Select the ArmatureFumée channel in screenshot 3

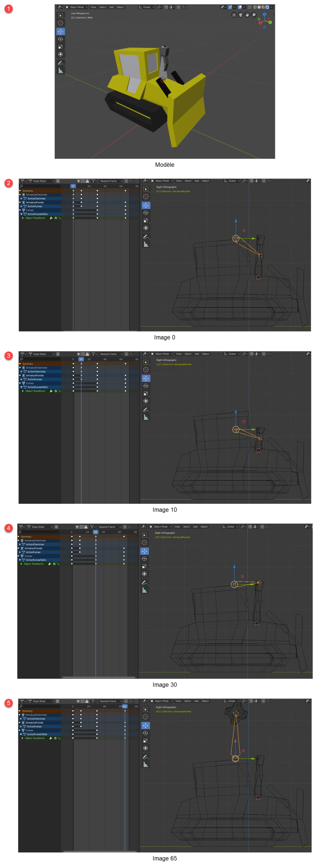tap(35, 375)
